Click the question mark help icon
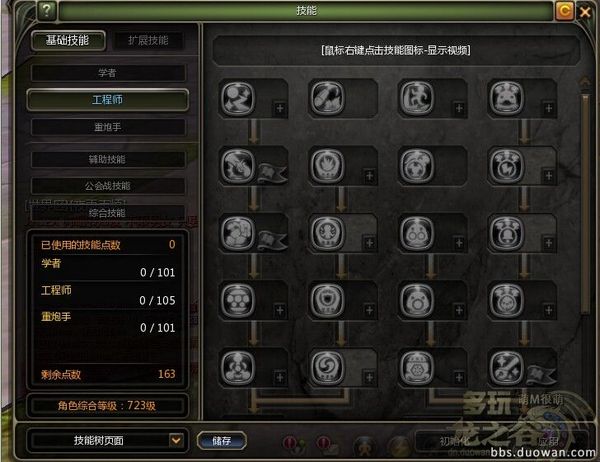The image size is (600, 462). (x=47, y=11)
